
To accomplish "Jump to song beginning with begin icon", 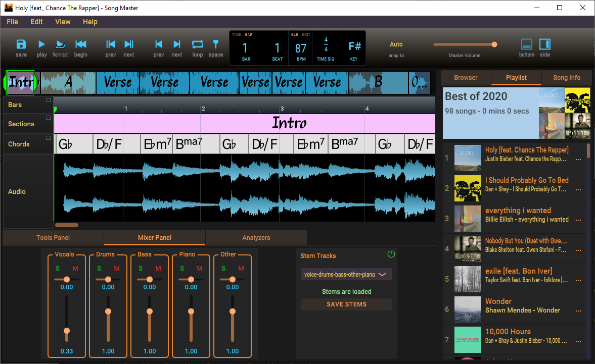I will coord(81,45).
